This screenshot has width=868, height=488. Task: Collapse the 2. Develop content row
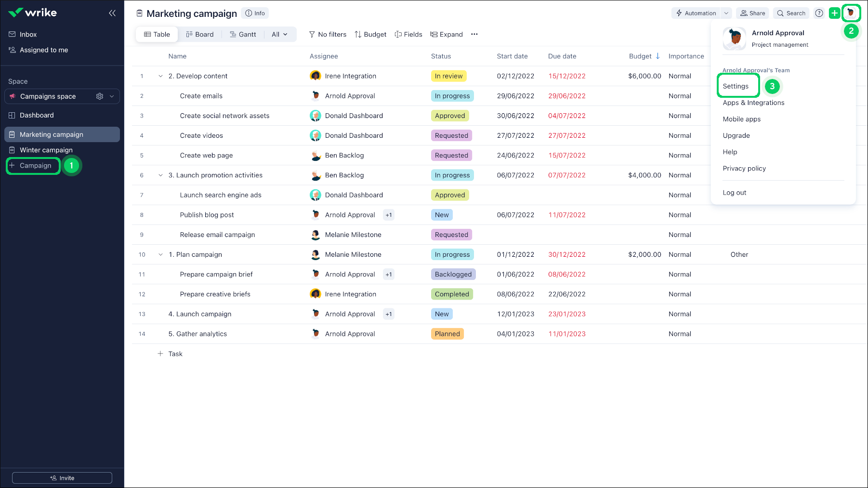click(160, 76)
